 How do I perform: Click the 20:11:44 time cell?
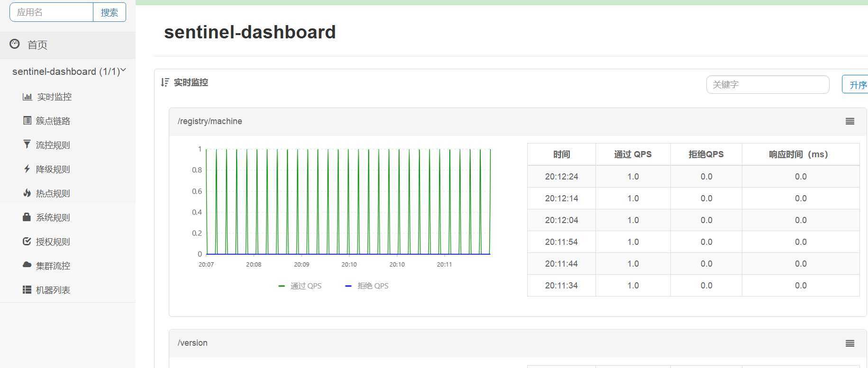pyautogui.click(x=561, y=264)
